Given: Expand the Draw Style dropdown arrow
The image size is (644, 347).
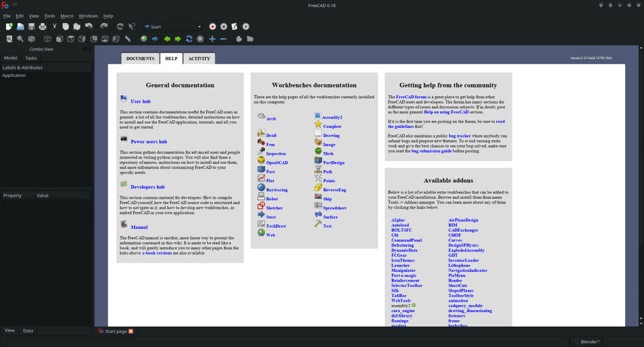Looking at the screenshot, I should click(x=38, y=39).
